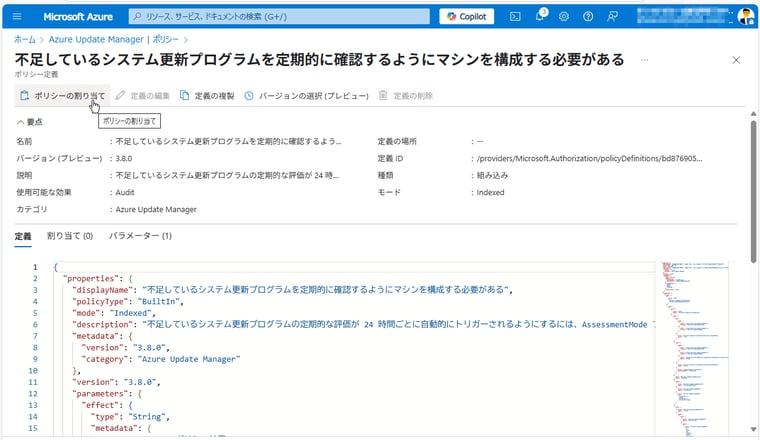The image size is (760, 440).
Task: Open portal settings gear
Action: point(564,16)
